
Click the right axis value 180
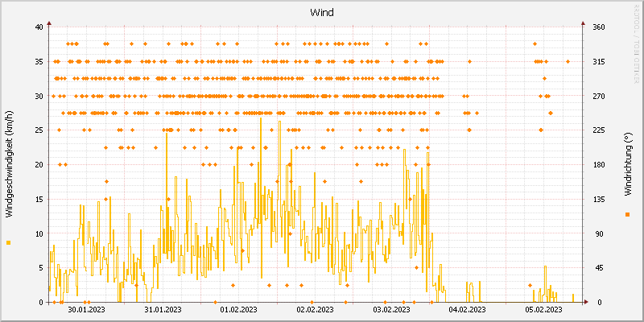pyautogui.click(x=599, y=165)
